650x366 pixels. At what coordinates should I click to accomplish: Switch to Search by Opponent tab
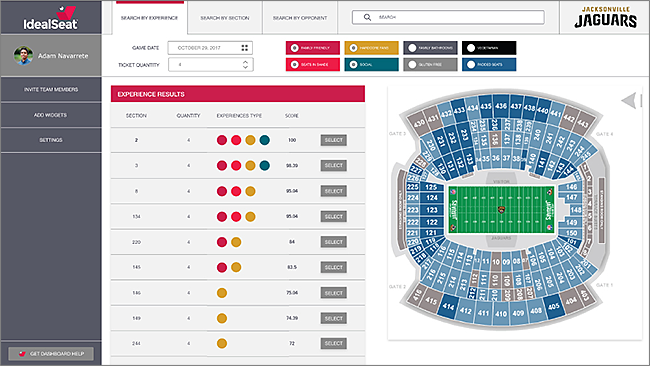pyautogui.click(x=300, y=18)
